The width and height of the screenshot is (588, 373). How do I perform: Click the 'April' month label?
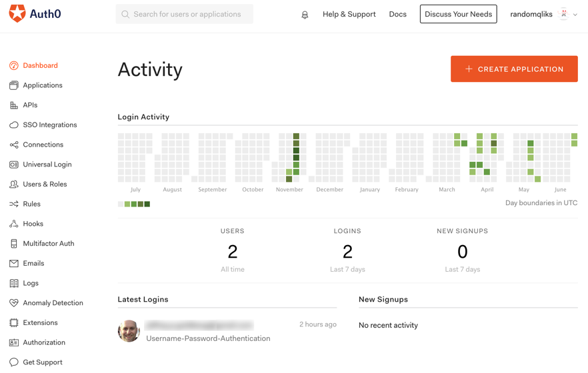point(487,189)
